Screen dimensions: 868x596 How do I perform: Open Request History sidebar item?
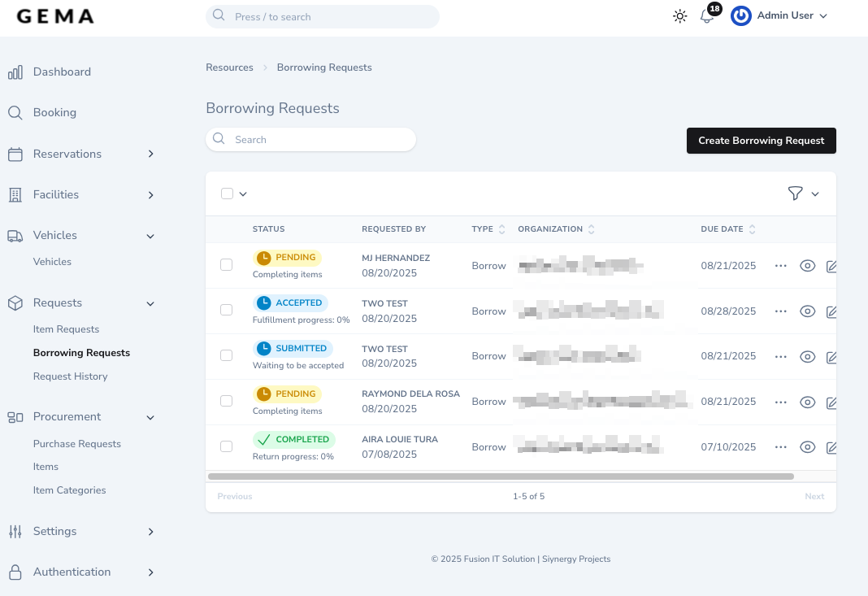pyautogui.click(x=70, y=376)
